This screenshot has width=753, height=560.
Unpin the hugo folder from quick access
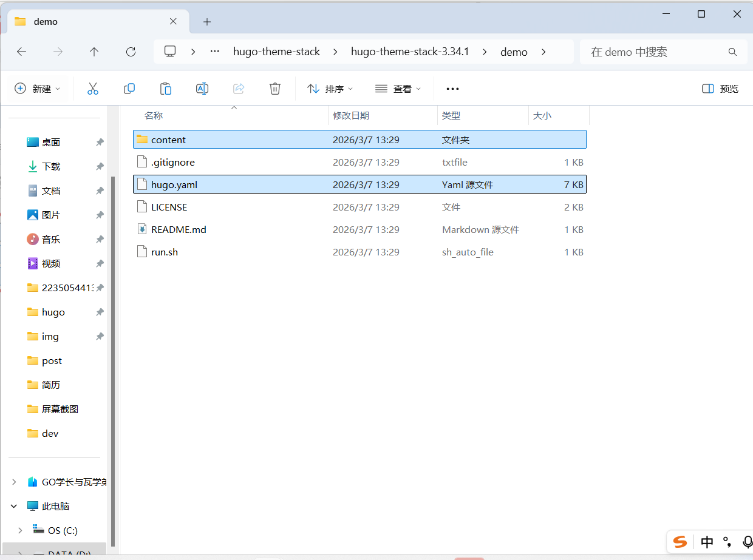[100, 312]
